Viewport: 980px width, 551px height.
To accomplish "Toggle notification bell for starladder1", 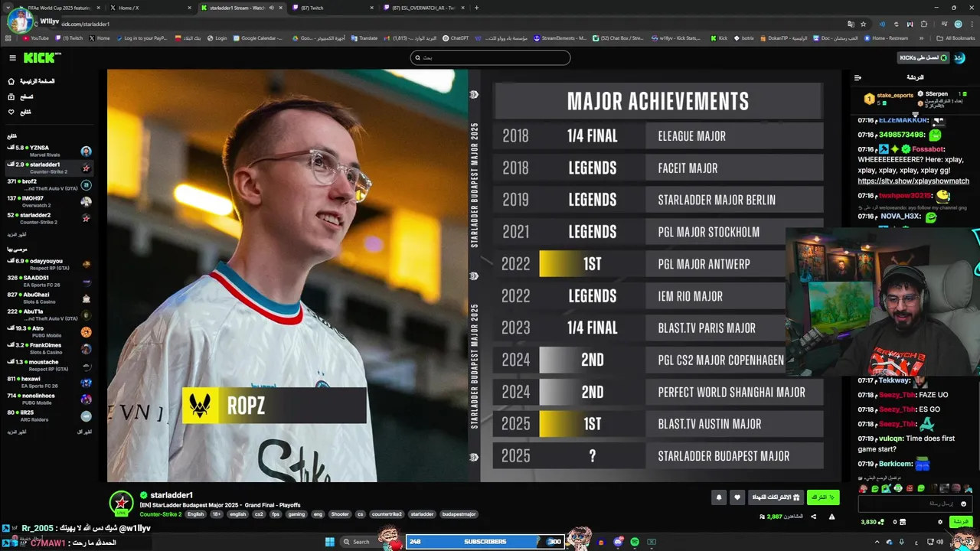I will tap(719, 497).
